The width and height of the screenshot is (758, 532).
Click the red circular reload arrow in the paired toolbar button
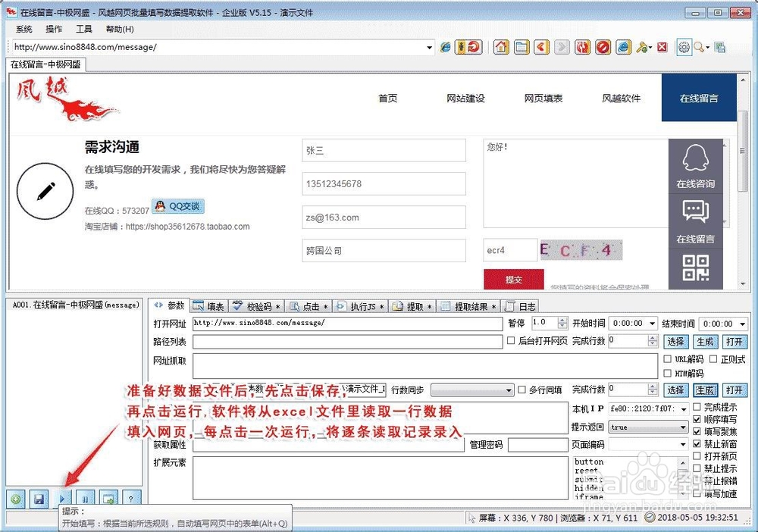click(x=475, y=47)
